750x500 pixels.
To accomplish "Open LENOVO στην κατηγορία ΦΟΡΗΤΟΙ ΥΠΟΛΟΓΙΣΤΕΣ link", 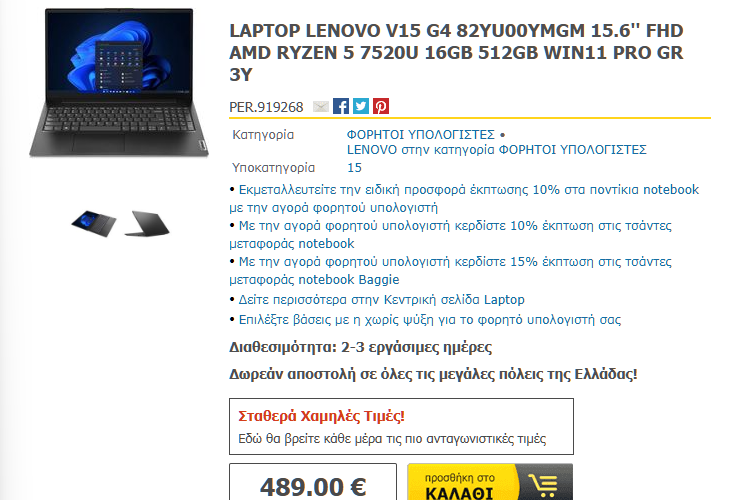I will (496, 150).
